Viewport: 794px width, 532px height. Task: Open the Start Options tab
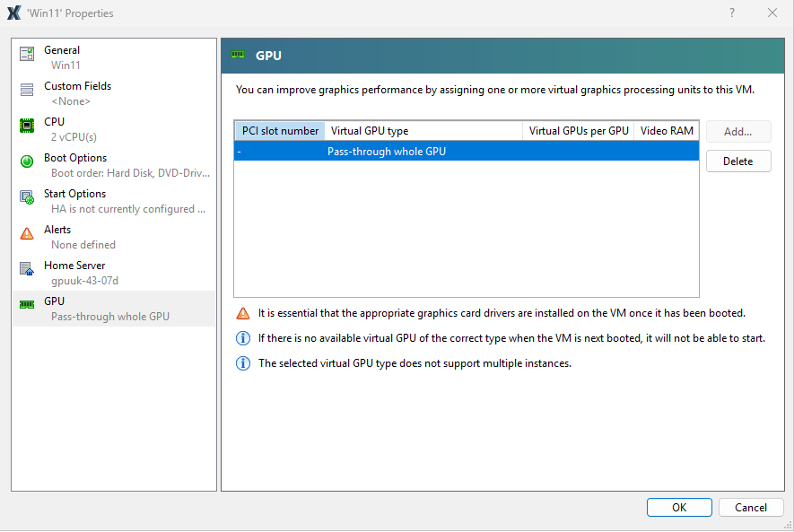click(x=114, y=201)
